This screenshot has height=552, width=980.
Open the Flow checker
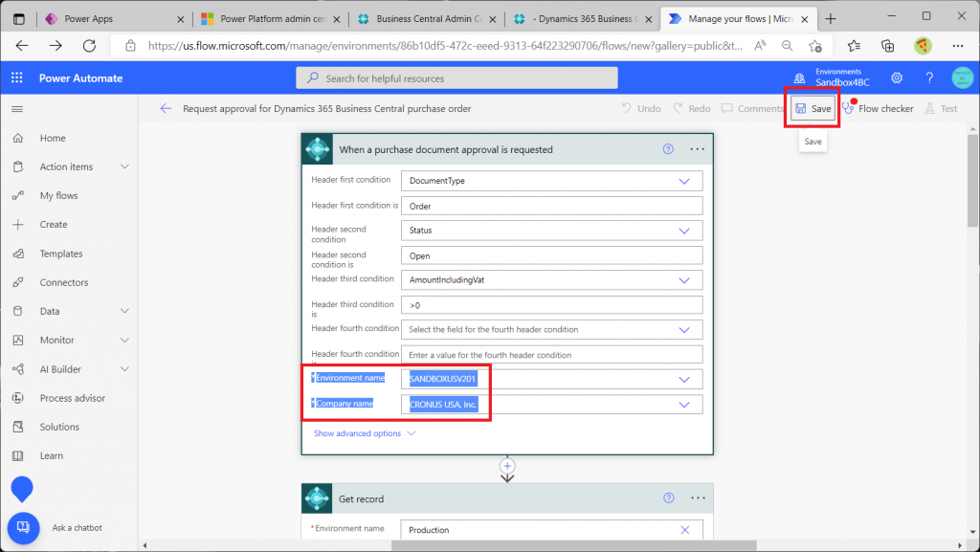click(879, 109)
